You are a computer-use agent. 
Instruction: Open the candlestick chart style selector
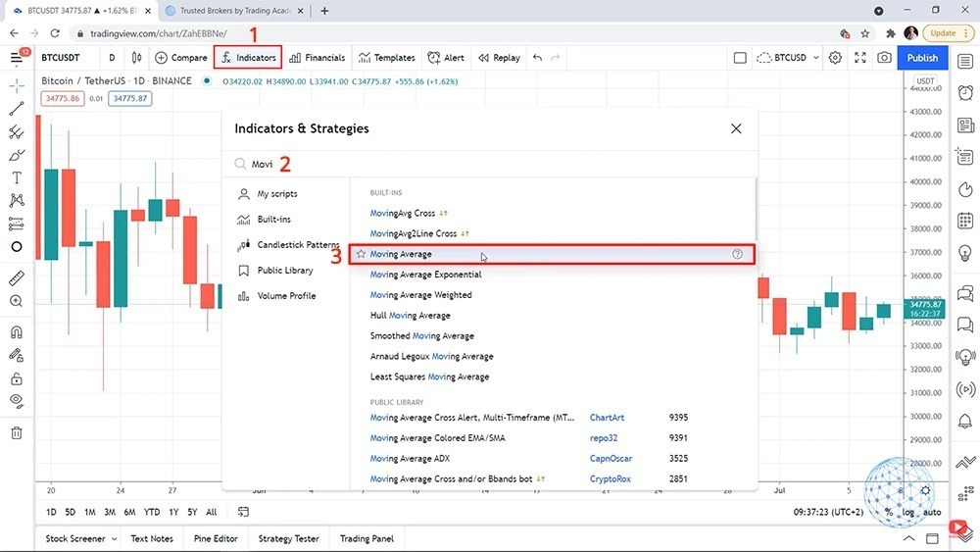(136, 58)
